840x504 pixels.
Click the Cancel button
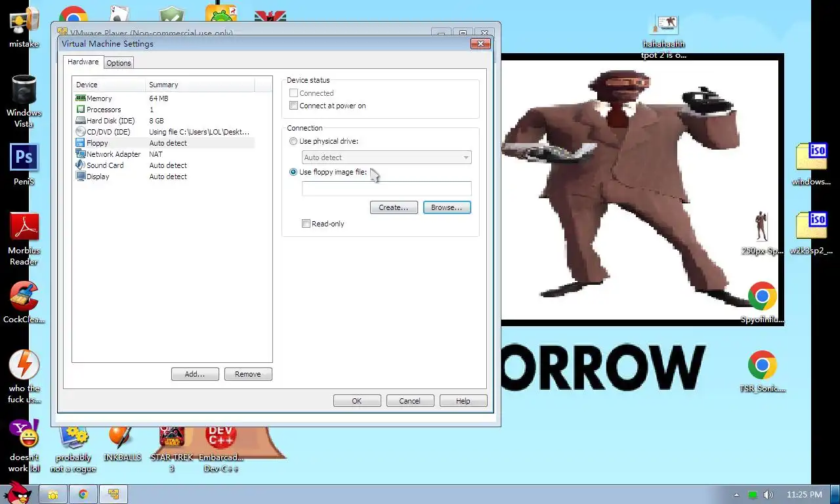click(410, 401)
